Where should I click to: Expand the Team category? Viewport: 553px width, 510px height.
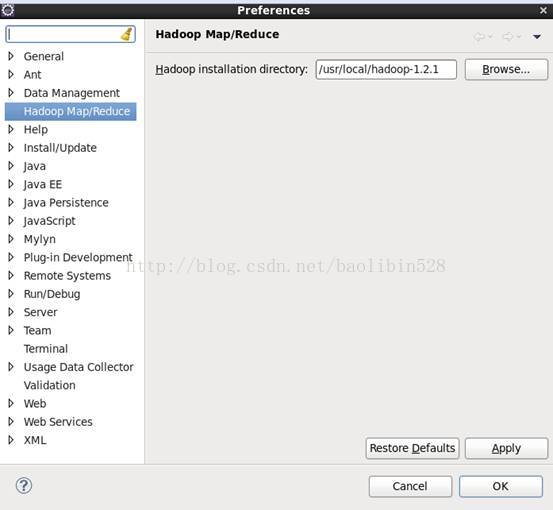click(x=11, y=330)
